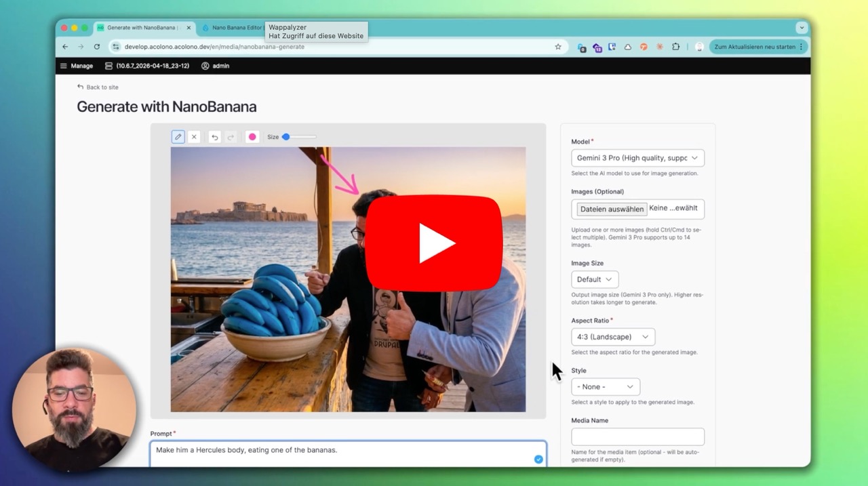
Task: Click the Dateien auswählen file button
Action: pyautogui.click(x=612, y=209)
